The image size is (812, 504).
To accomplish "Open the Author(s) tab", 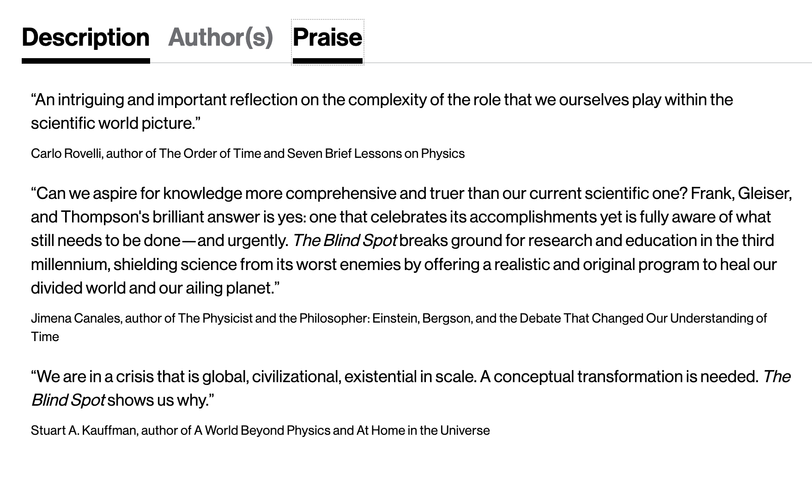I will click(x=220, y=37).
